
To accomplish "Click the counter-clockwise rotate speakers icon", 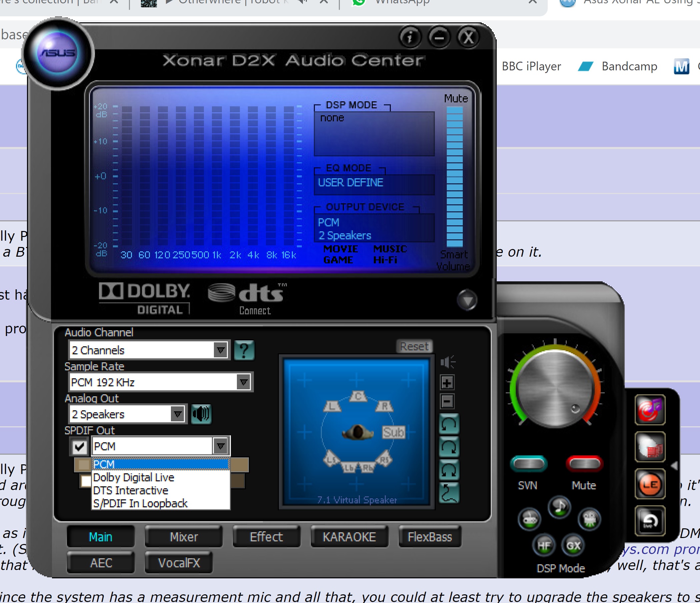I will 449,424.
